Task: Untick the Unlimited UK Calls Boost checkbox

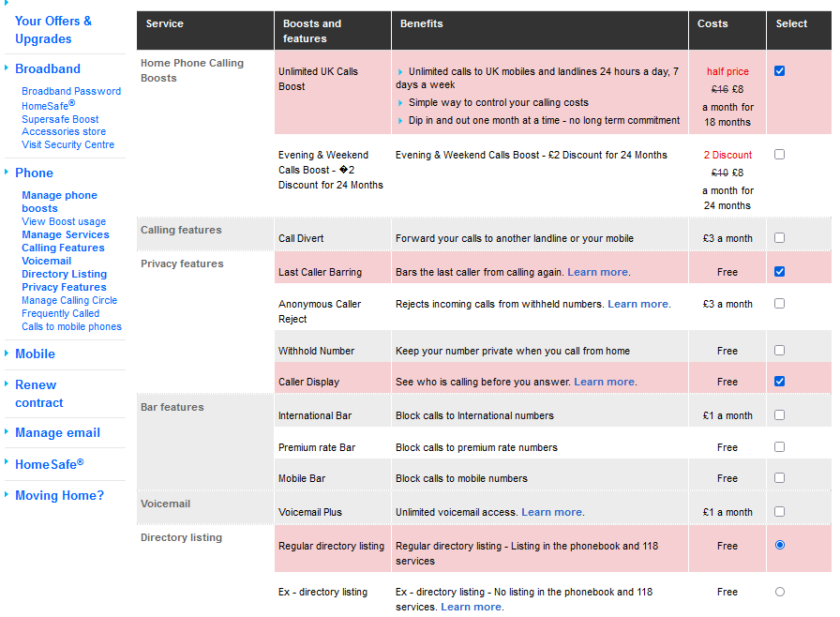Action: [x=780, y=71]
